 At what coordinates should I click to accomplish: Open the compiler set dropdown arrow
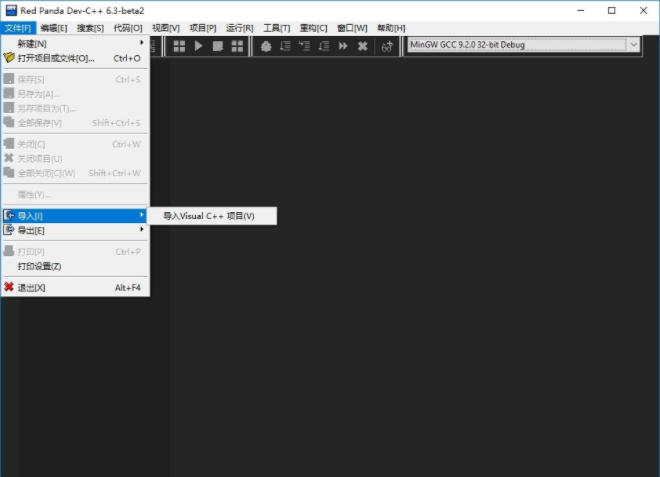tap(633, 45)
